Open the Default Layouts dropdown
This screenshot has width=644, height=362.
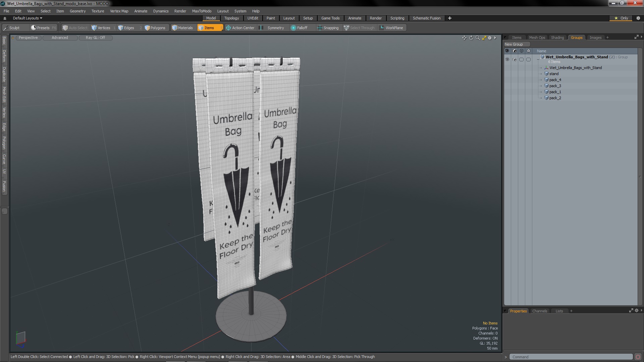[28, 18]
